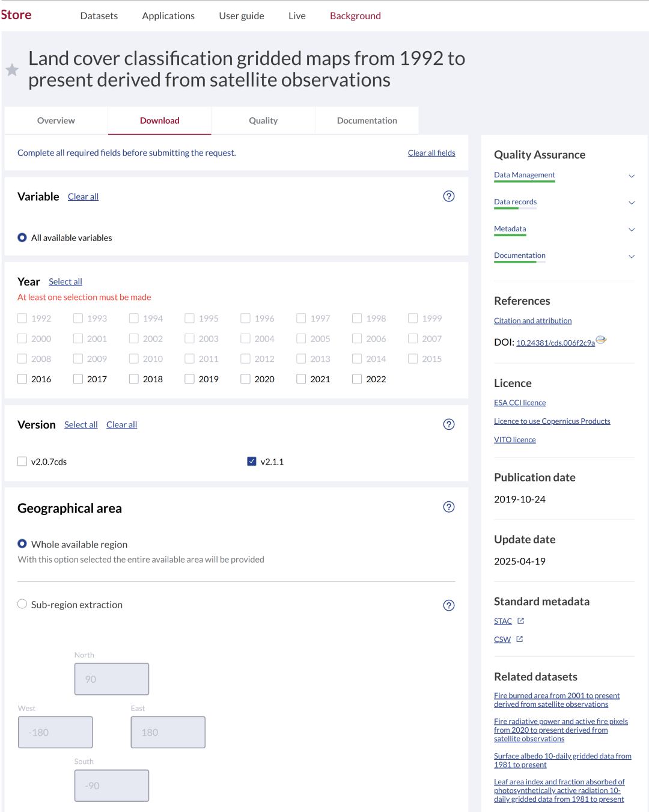Check the 2020 year checkbox
Image resolution: width=649 pixels, height=812 pixels.
[x=245, y=379]
